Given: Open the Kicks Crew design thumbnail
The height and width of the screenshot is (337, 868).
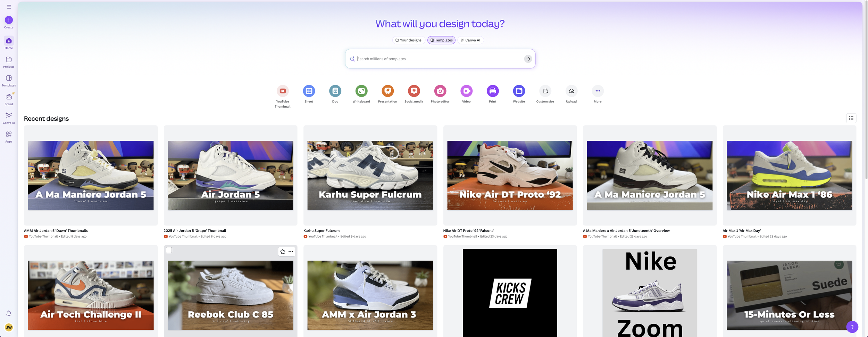Looking at the screenshot, I should tap(510, 291).
